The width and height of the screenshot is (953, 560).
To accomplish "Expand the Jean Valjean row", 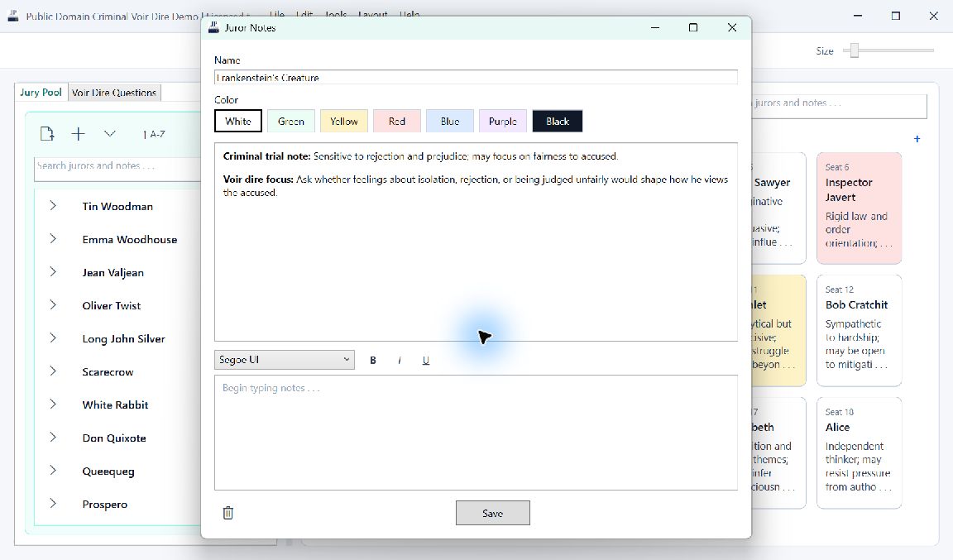I will [53, 272].
